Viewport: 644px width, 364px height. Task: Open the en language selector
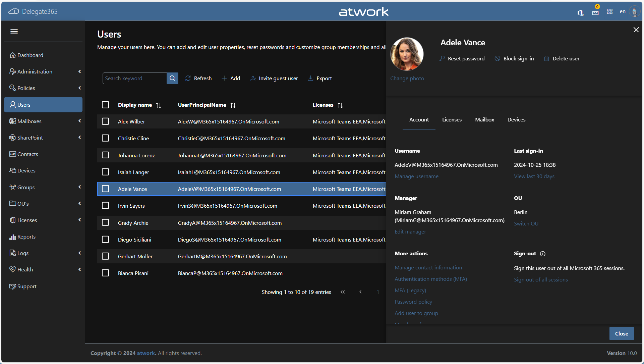[x=623, y=11]
